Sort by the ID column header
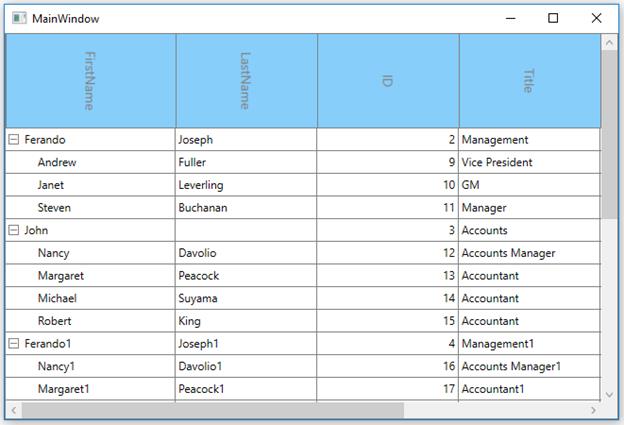This screenshot has width=624, height=425. [x=388, y=81]
